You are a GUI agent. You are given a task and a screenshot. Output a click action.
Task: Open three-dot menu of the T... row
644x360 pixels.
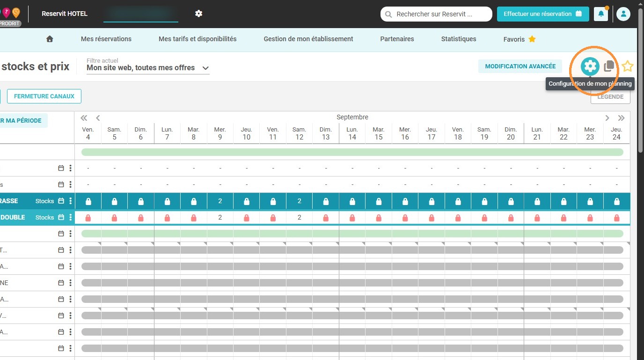coord(71,250)
